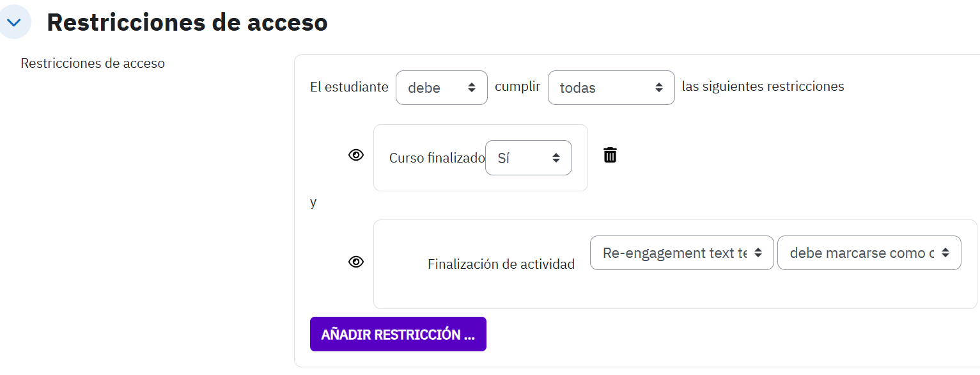980x375 pixels.
Task: Click the small Restricciones de acceso field label
Action: [93, 63]
